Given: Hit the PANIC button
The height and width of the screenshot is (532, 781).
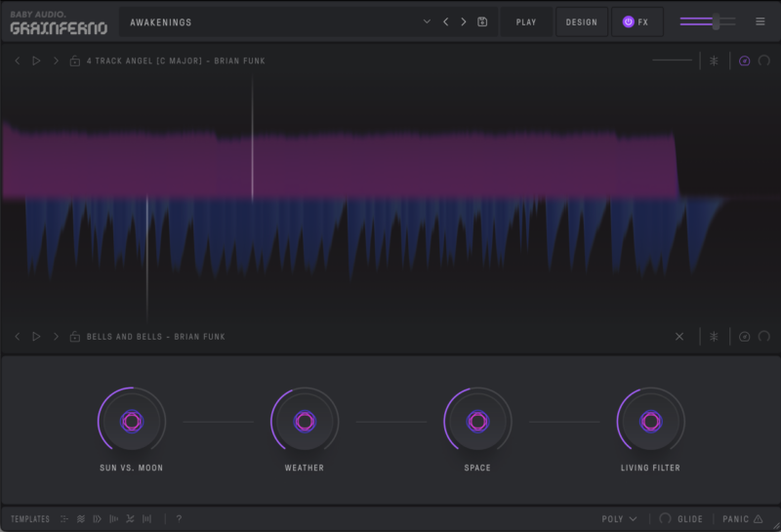Looking at the screenshot, I should 743,519.
